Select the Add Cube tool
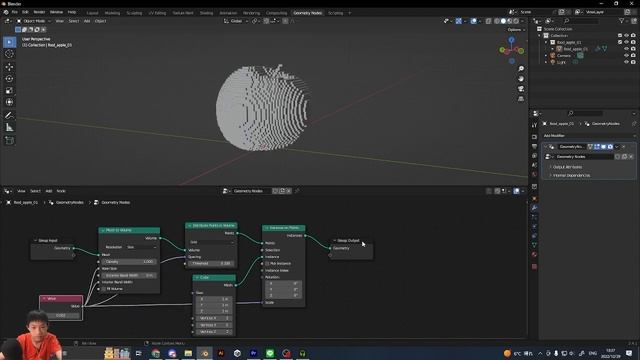The image size is (640, 360). point(9,141)
